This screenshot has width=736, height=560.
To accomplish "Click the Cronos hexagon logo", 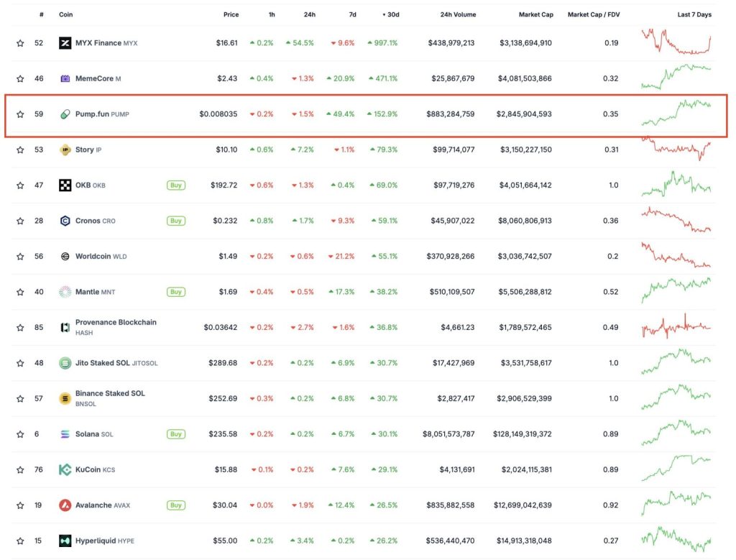I will (x=65, y=221).
